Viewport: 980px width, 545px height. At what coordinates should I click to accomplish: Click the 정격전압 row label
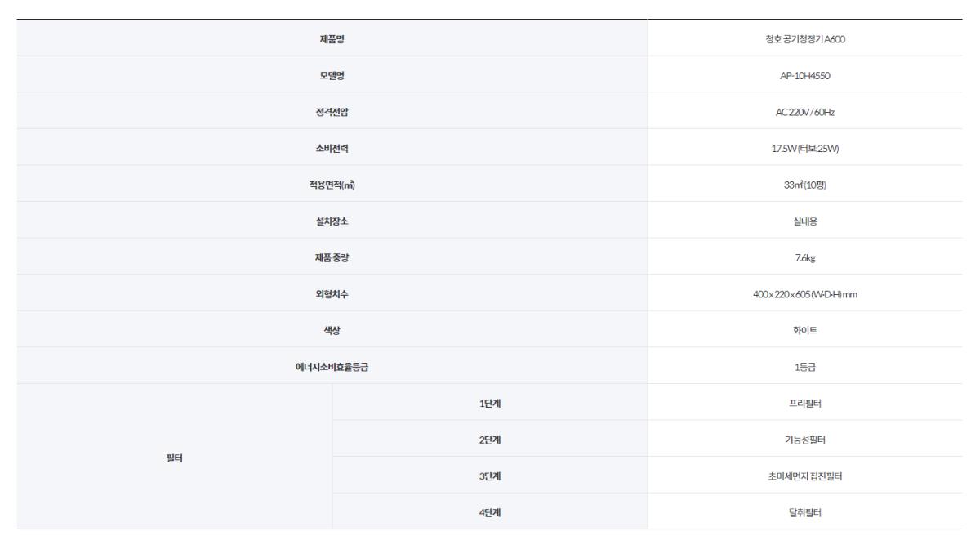(332, 111)
